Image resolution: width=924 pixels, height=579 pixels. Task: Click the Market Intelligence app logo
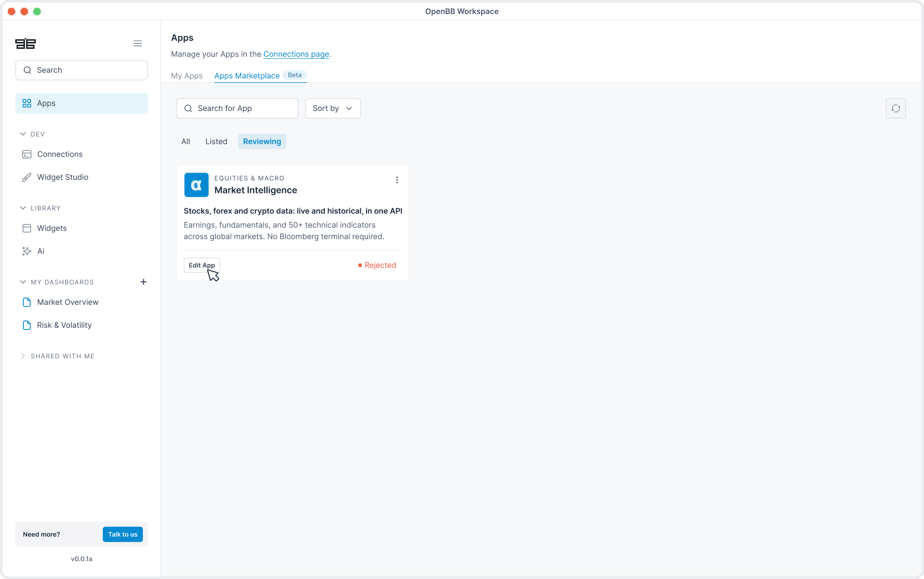point(196,185)
